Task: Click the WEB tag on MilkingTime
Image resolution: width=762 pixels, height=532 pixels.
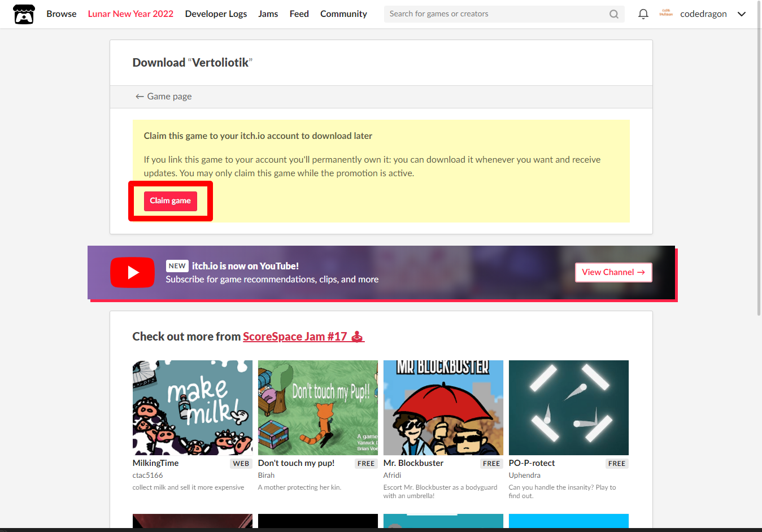Action: [241, 464]
